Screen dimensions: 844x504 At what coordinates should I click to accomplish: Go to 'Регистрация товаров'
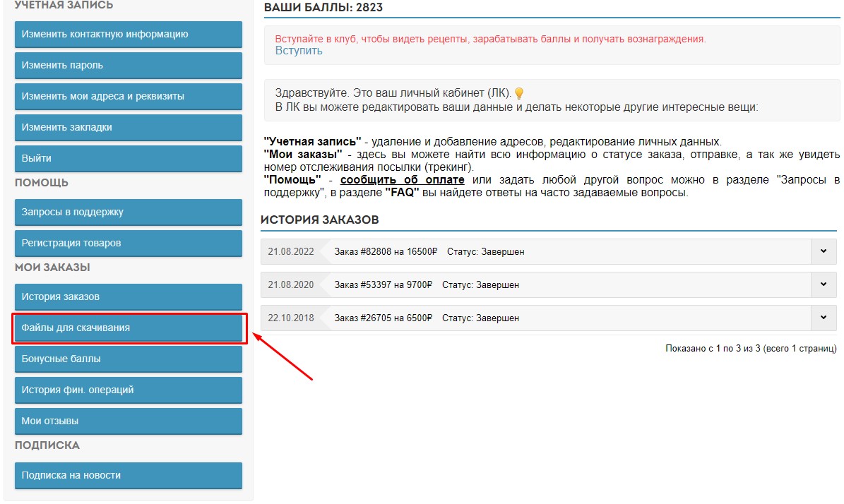(x=129, y=243)
